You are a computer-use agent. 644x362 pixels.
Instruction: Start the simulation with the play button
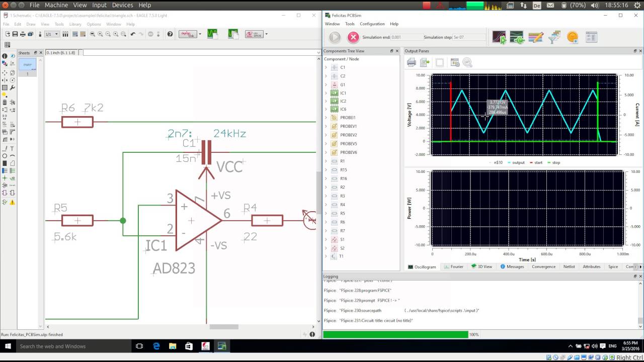tap(335, 37)
